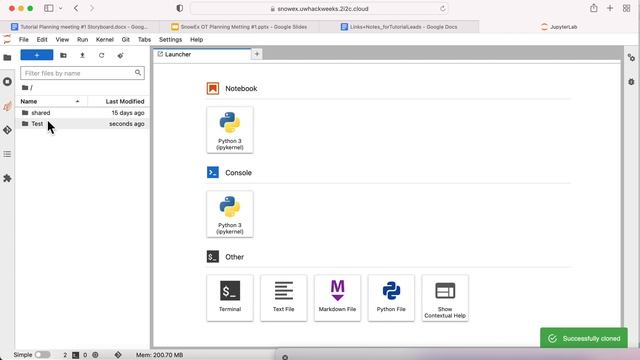The height and width of the screenshot is (360, 640).
Task: Show Safari tab overview
Action: [x=627, y=8]
